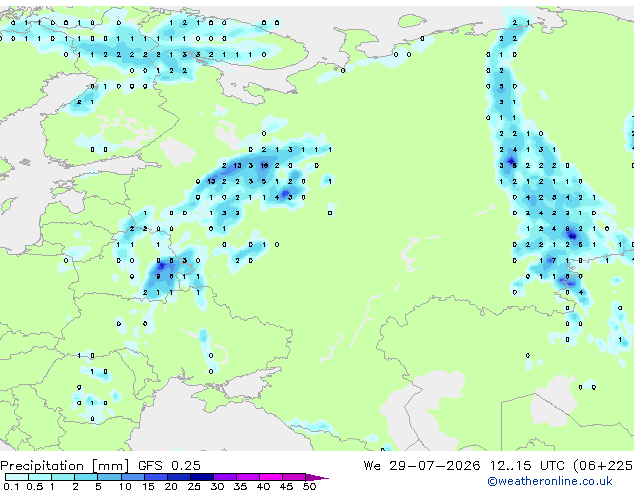Click the legend label '20'
This screenshot has height=490, width=634.
tap(171, 486)
